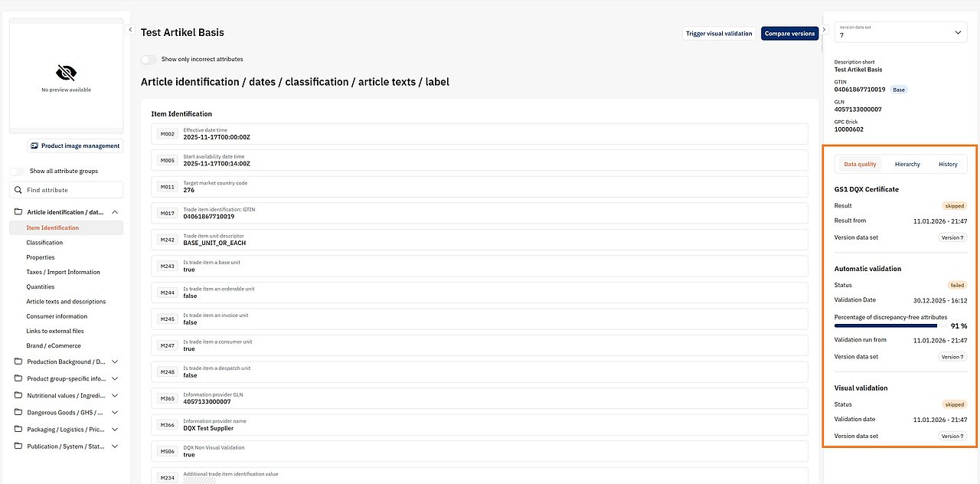Screen dimensions: 980x484
Task: Select Classification in the attribute tree
Action: [x=44, y=243]
